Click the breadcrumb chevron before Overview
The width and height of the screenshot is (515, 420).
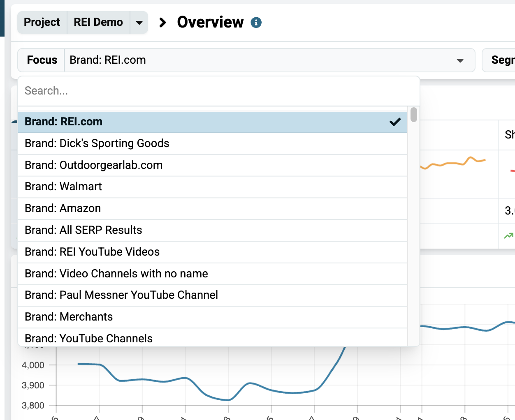coord(162,23)
